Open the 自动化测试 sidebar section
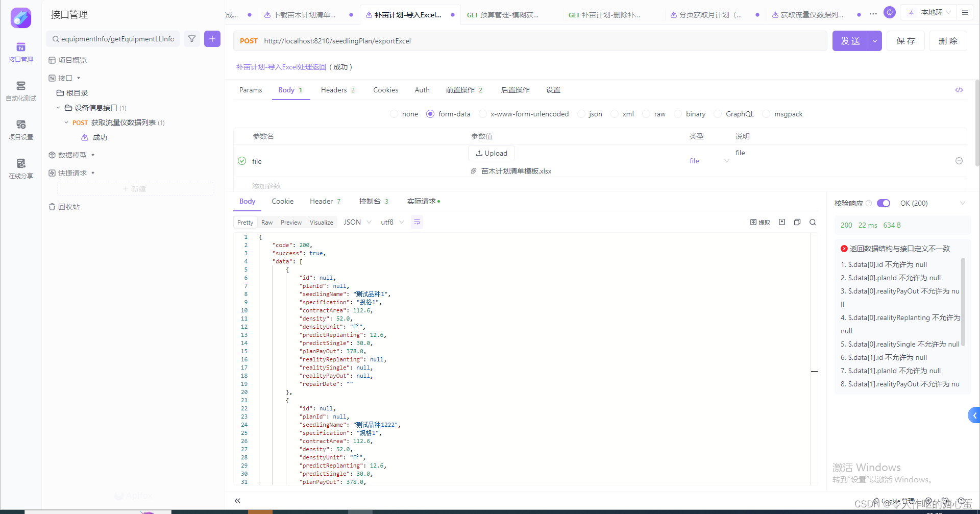Screen dimensions: 980x514 click(x=21, y=91)
